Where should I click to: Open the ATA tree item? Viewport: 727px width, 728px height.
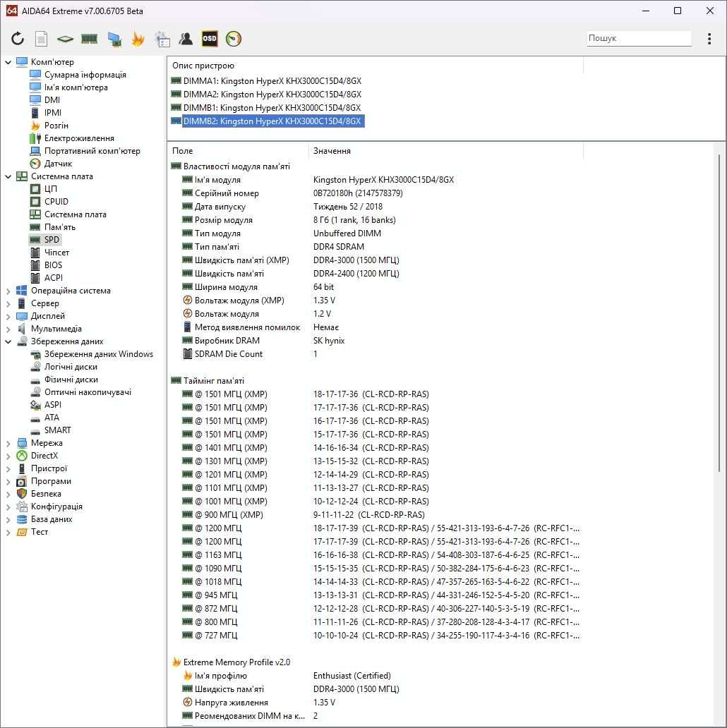coord(52,418)
